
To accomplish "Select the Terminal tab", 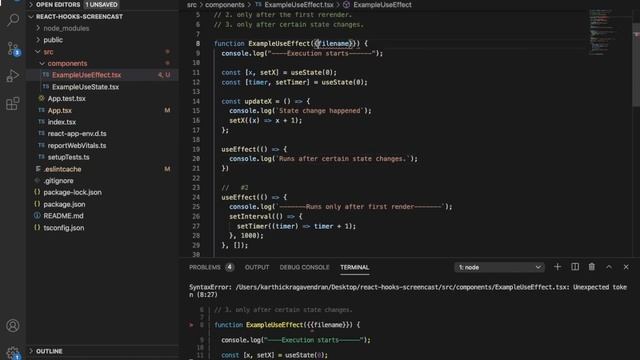I will [354, 267].
